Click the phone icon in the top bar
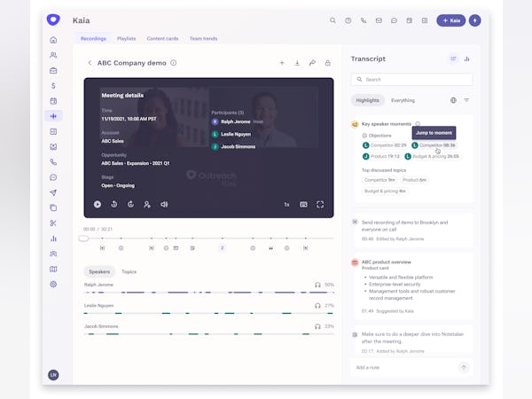The height and width of the screenshot is (399, 532). tap(364, 20)
